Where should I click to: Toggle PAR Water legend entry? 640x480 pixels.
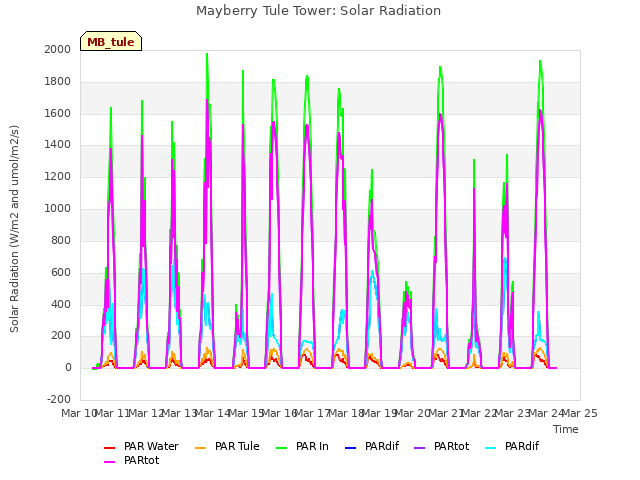coord(141,447)
